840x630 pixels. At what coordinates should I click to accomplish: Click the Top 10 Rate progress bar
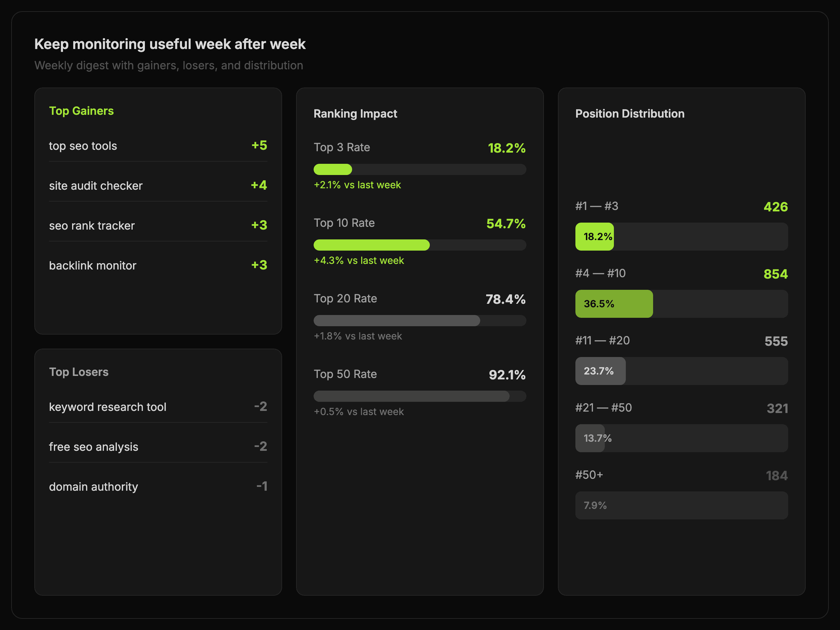(420, 245)
